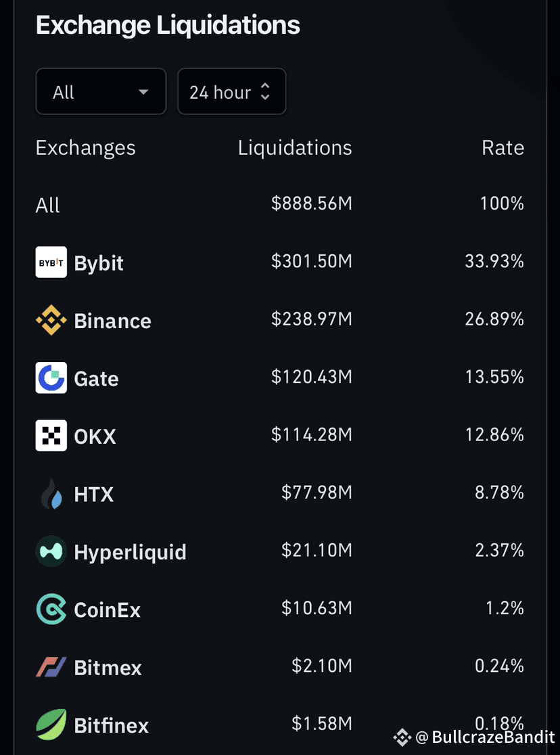Image resolution: width=560 pixels, height=755 pixels.
Task: Click the Bybit $301.50M liquidation value
Action: (x=312, y=261)
